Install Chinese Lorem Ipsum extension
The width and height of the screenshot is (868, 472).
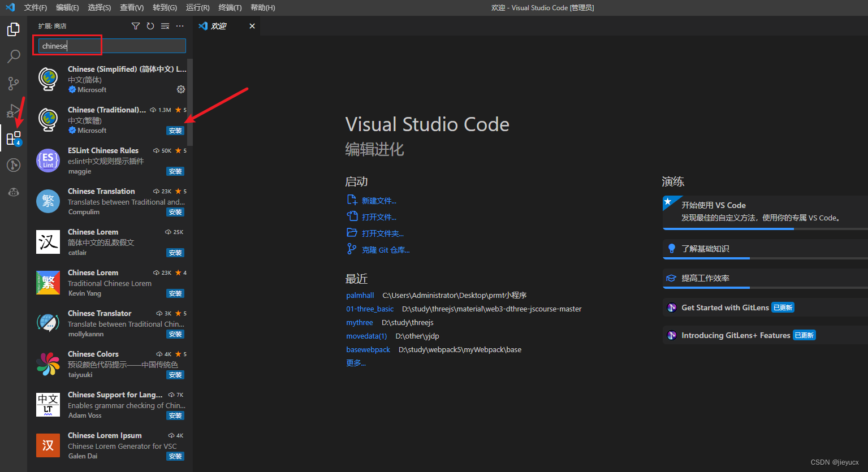pyautogui.click(x=175, y=456)
